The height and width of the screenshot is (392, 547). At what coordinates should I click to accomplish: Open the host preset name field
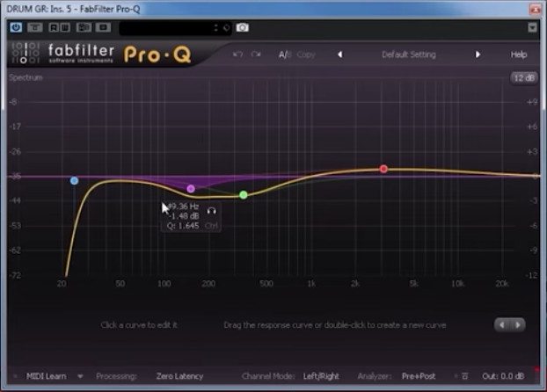coord(165,28)
